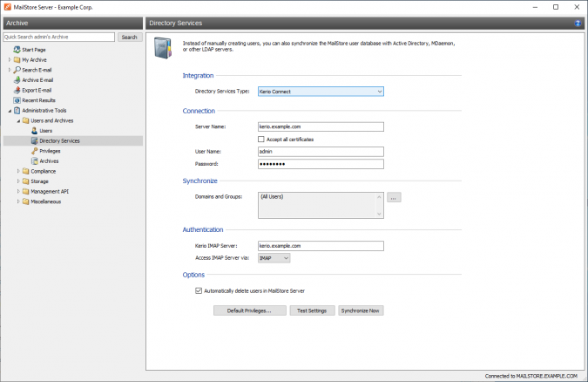Expand the Miscellaneous node
Viewport: 588px width, 382px height.
18,201
